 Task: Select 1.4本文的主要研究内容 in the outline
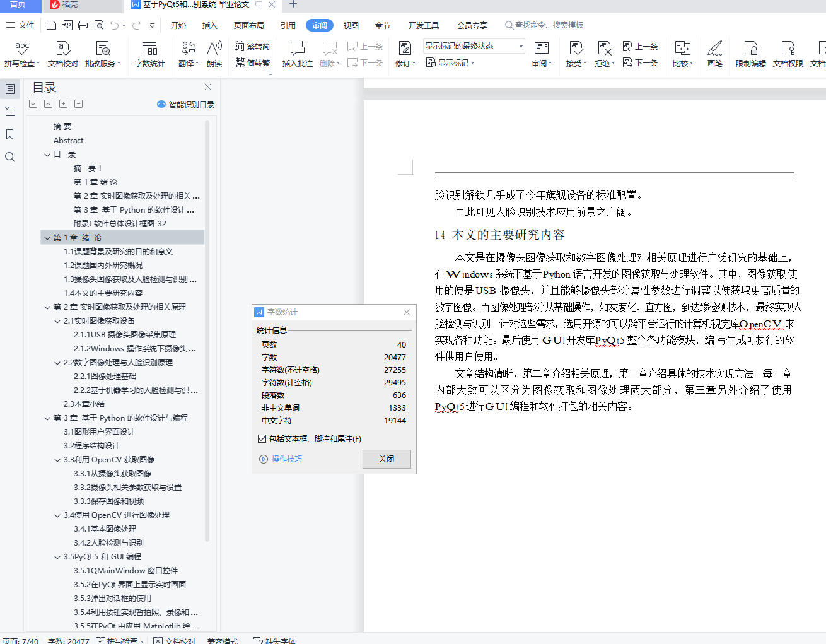tap(103, 293)
